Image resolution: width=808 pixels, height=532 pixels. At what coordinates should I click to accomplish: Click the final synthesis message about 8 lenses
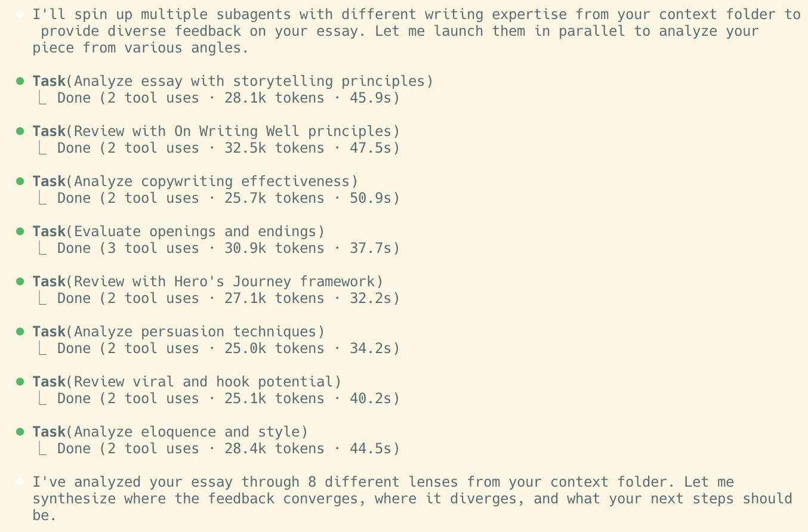pyautogui.click(x=412, y=498)
